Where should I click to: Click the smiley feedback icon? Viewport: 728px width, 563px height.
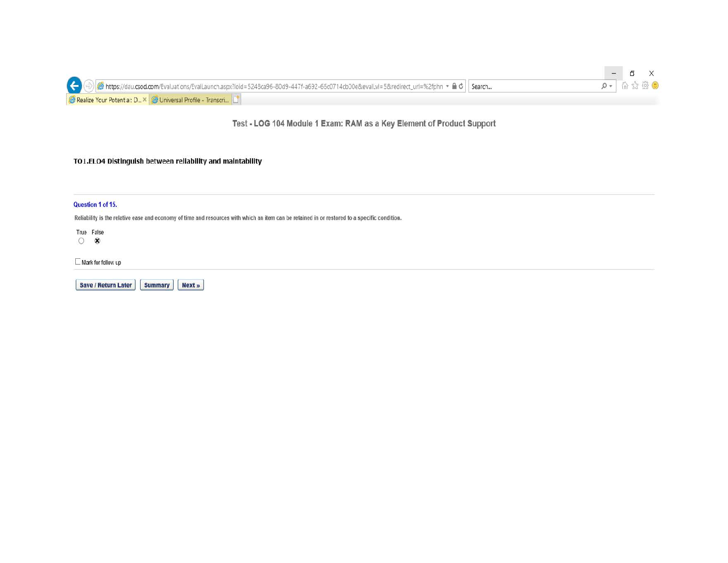[655, 85]
